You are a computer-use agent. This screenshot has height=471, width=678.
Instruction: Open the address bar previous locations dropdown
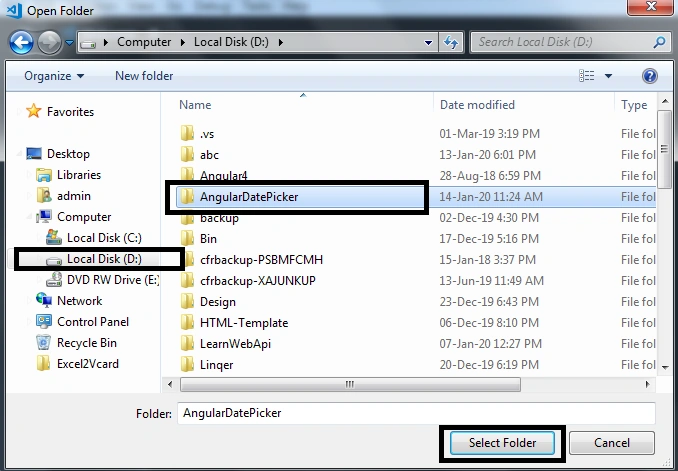(x=428, y=42)
